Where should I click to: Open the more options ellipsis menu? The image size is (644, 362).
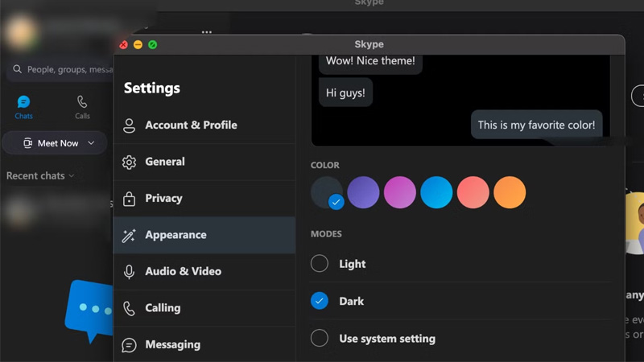(x=207, y=33)
